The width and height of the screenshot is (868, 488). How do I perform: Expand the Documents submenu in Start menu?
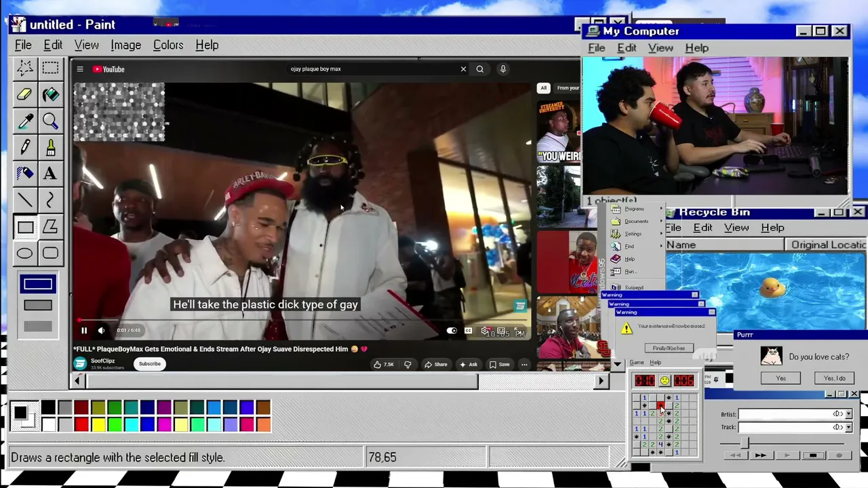coord(636,222)
